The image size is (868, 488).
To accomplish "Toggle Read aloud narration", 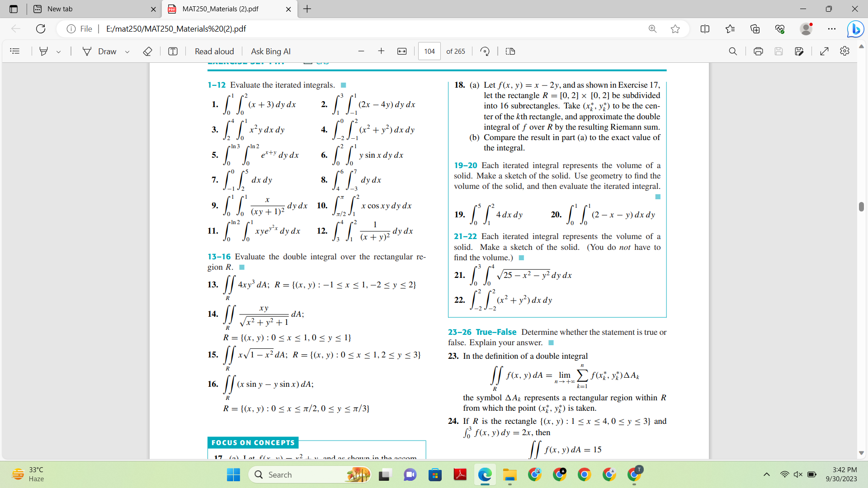I will point(214,51).
